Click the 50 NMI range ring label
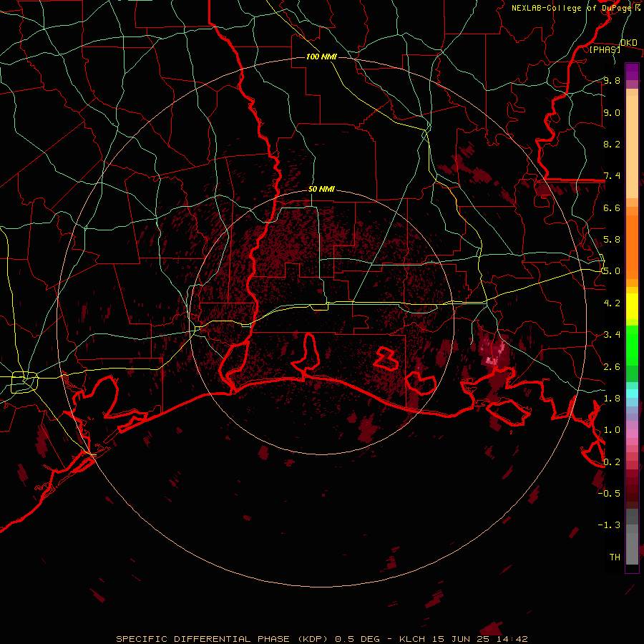Image resolution: width=644 pixels, height=644 pixels. click(321, 190)
